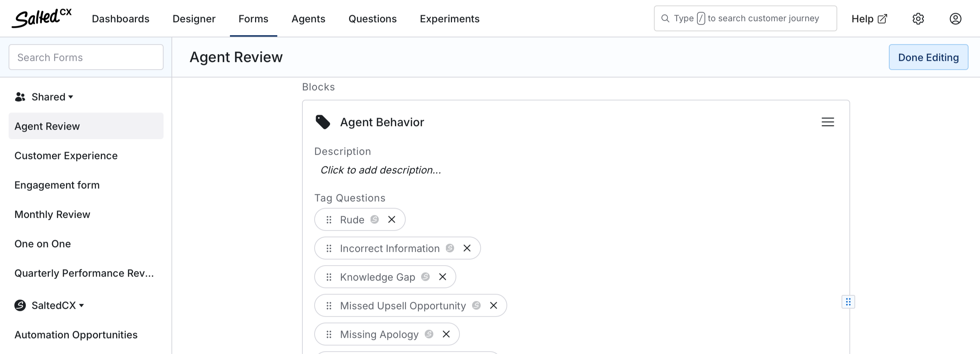Remove the Knowledge Gap tag question
Screen dimensions: 980x354
tap(442, 277)
